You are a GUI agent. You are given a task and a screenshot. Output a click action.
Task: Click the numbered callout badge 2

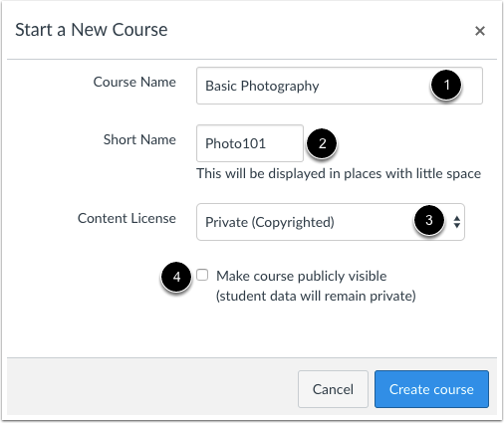pos(322,143)
